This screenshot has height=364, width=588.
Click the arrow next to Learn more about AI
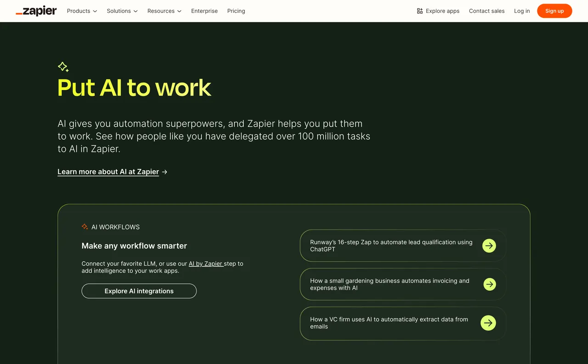pyautogui.click(x=165, y=171)
